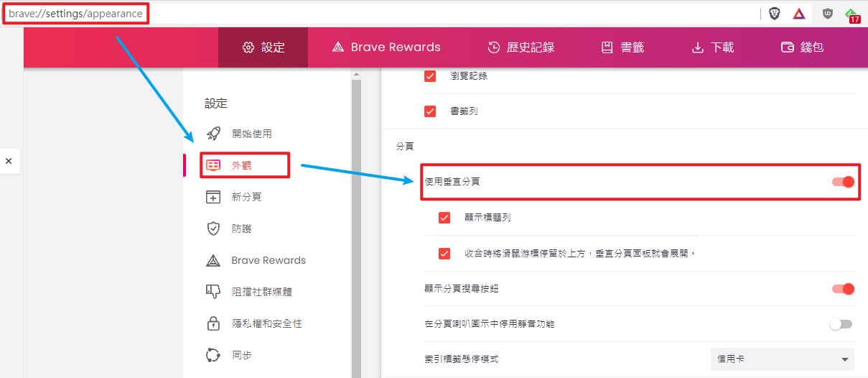Viewport: 868px width, 378px height.
Task: Click the clock icon of 歷史記錄
Action: (494, 47)
